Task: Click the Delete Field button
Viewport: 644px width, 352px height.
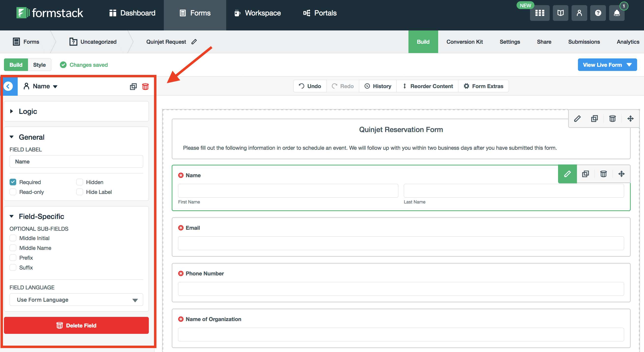Action: 76,325
